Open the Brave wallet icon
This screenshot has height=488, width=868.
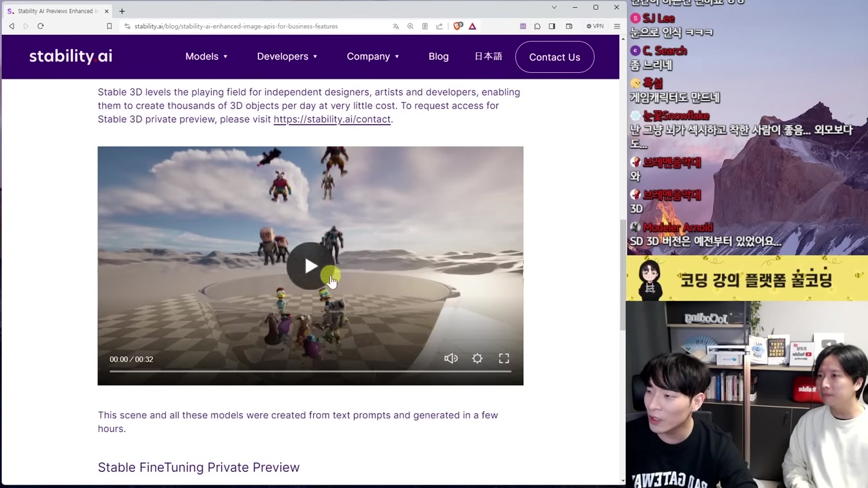click(x=569, y=26)
